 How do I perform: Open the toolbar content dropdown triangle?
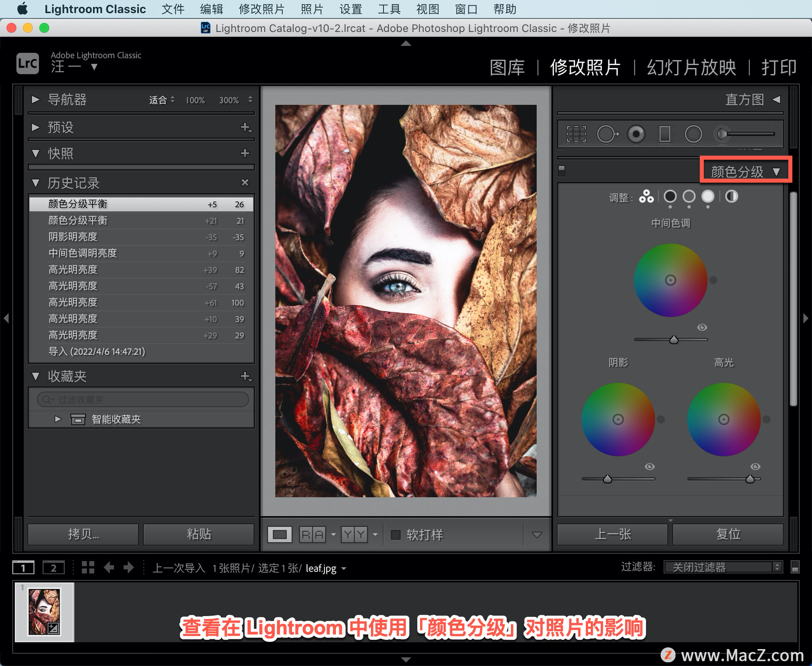click(x=537, y=535)
